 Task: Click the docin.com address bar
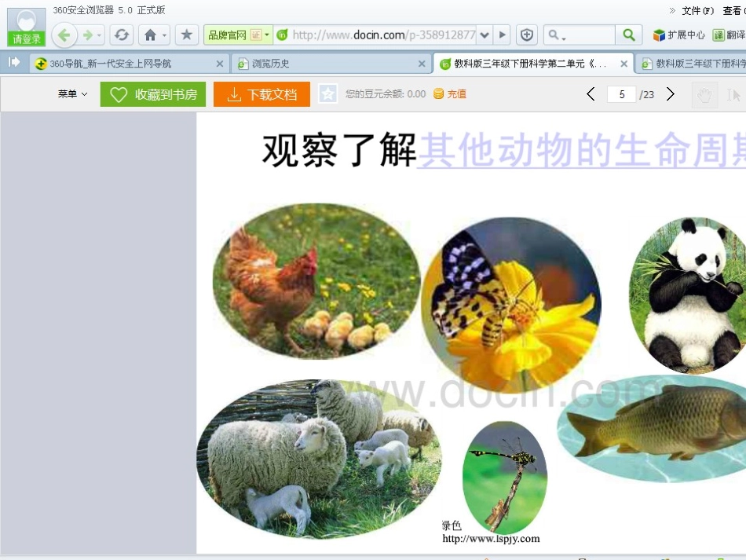(x=383, y=35)
